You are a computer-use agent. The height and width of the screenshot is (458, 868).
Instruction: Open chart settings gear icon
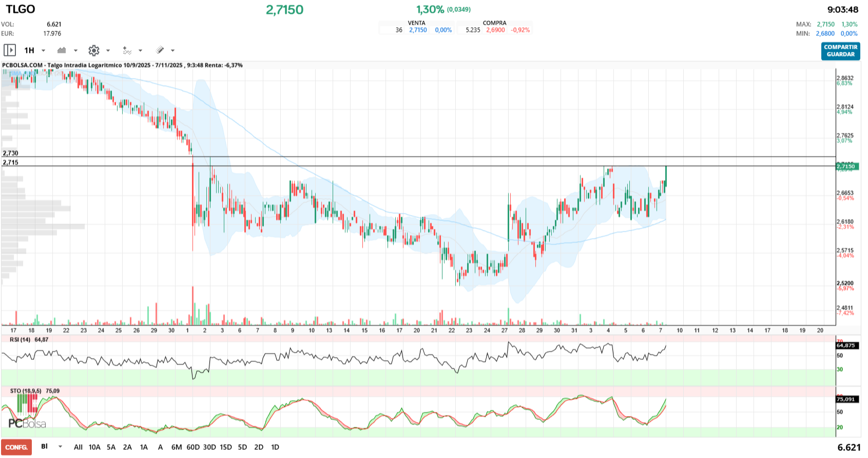coord(93,50)
